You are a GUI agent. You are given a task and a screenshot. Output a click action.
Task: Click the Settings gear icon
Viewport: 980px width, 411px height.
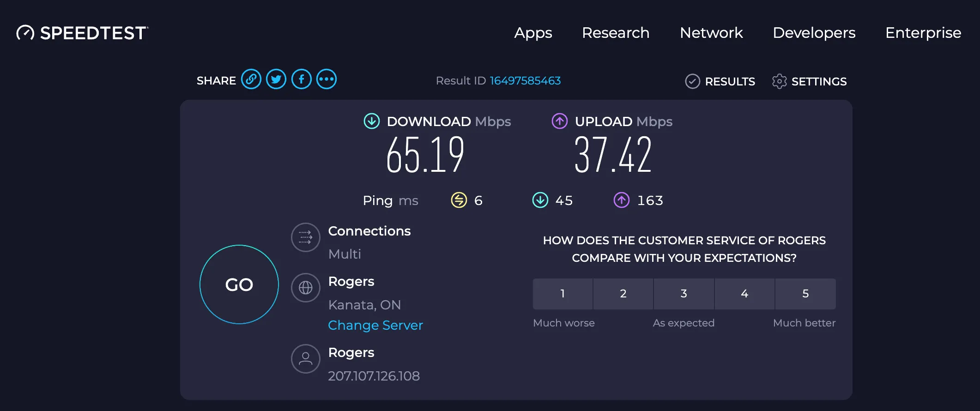pos(779,81)
